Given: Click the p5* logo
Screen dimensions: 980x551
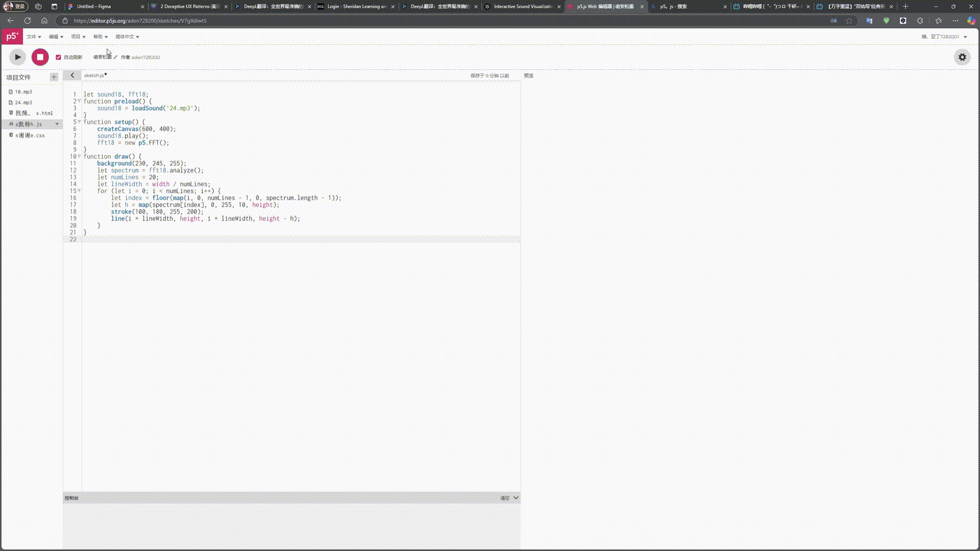Looking at the screenshot, I should [x=12, y=36].
